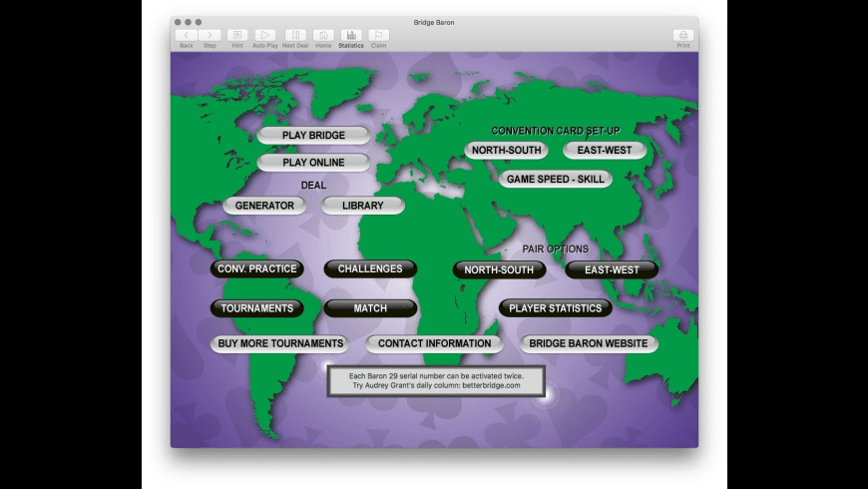Click Buy More Tournaments

[280, 343]
